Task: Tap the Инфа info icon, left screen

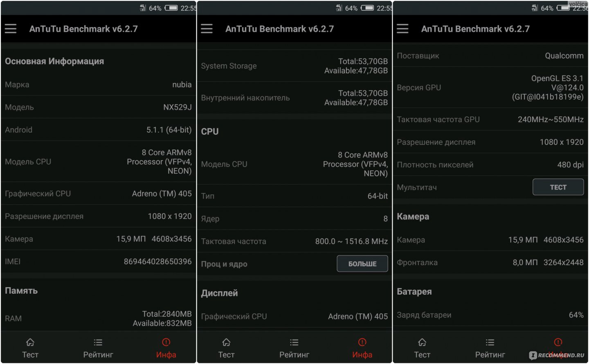Action: [x=166, y=342]
